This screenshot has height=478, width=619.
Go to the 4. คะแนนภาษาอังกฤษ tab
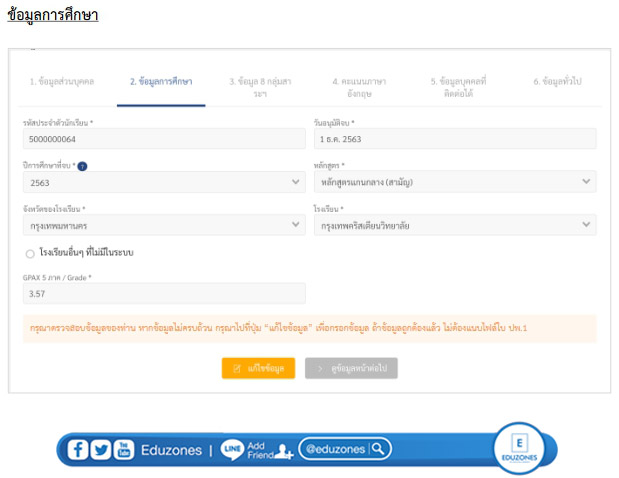[x=359, y=86]
